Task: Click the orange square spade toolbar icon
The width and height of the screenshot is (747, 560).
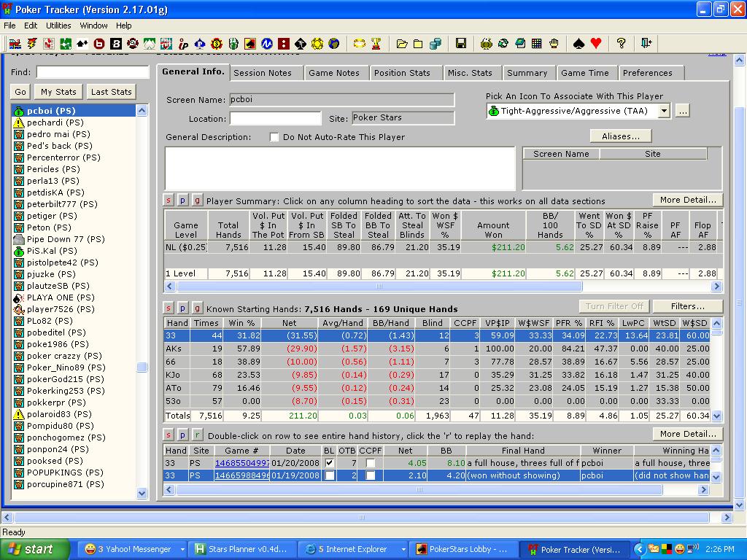Action: (250, 44)
